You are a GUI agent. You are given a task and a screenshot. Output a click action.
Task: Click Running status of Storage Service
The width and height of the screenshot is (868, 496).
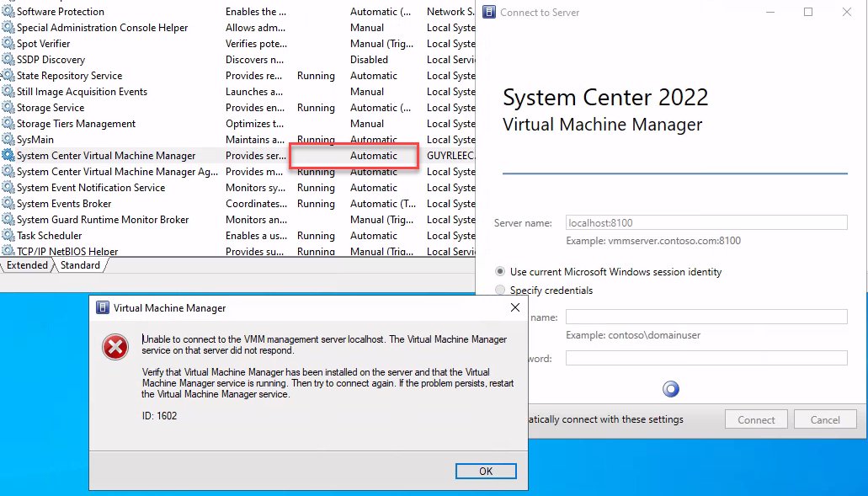[316, 108]
